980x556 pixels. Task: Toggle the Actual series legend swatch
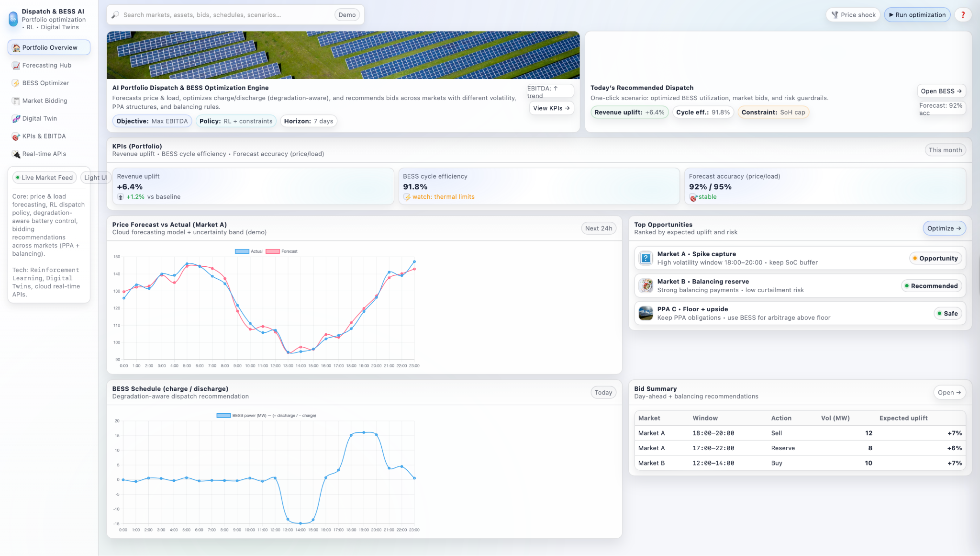point(242,251)
